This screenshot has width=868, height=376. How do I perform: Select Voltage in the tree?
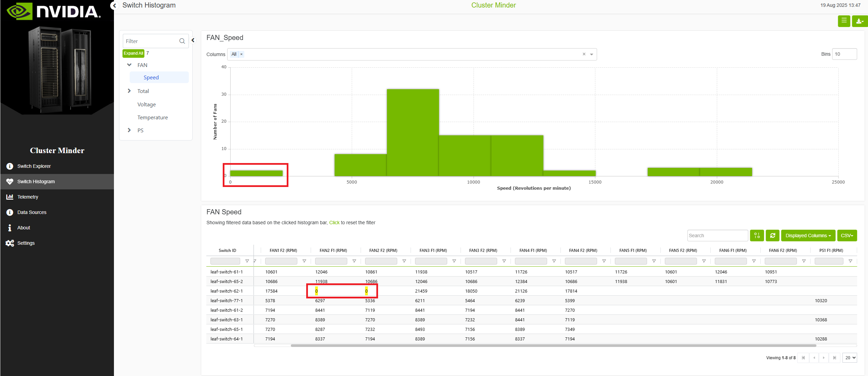[146, 105]
